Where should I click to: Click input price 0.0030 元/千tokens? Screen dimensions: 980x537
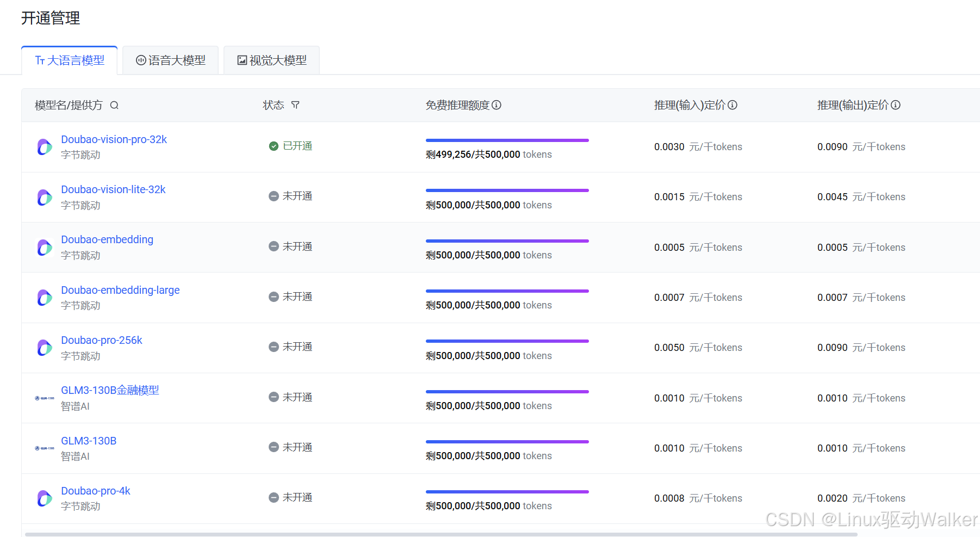tap(698, 147)
